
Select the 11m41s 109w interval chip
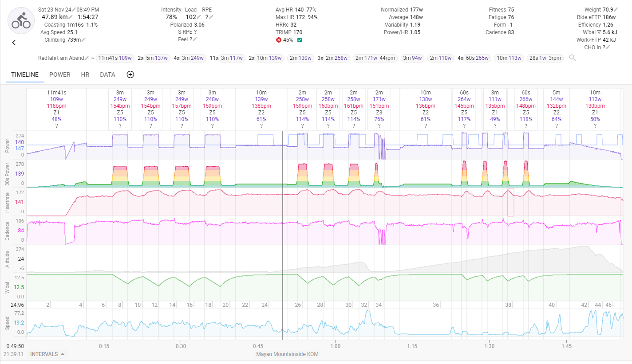tap(115, 58)
